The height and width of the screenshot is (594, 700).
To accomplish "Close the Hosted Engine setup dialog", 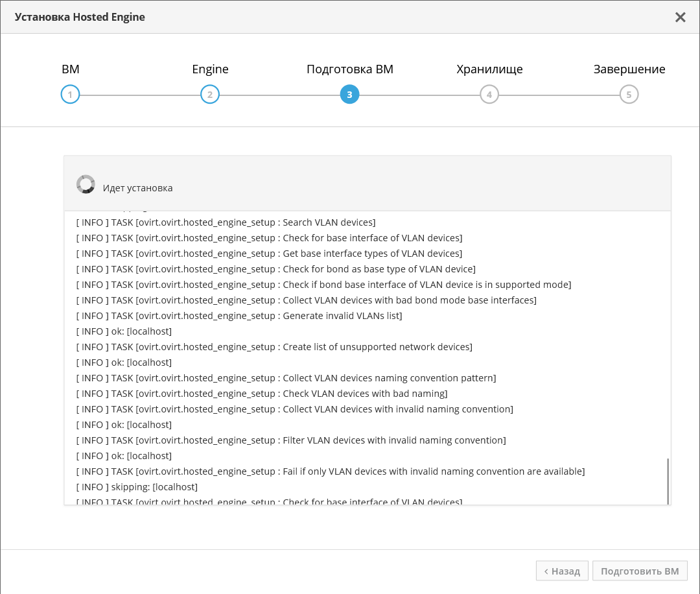I will tap(680, 17).
